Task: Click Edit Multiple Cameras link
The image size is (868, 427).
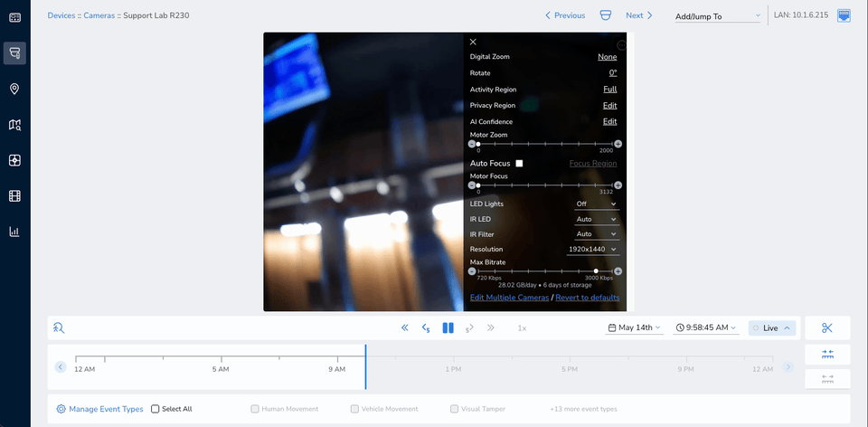Action: (509, 298)
